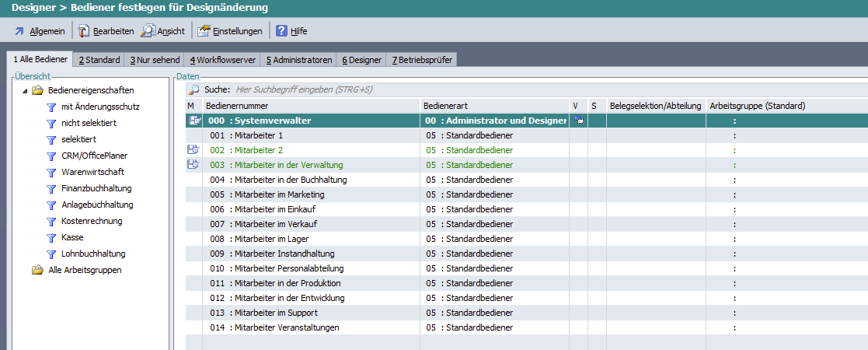The width and height of the screenshot is (868, 350).
Task: Sort by the Bedienerart column header
Action: pos(445,105)
